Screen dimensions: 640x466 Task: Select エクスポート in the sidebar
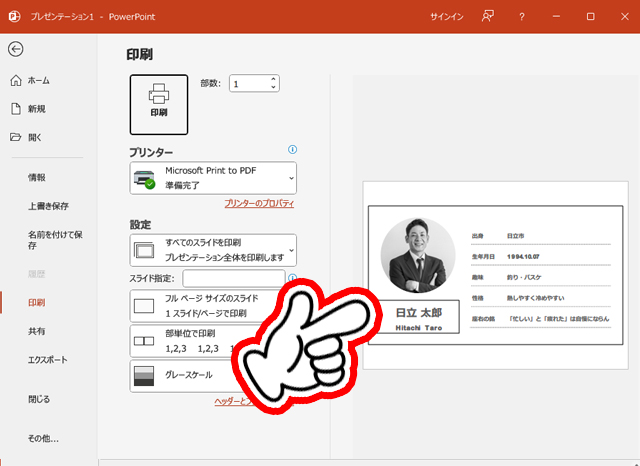[x=48, y=359]
